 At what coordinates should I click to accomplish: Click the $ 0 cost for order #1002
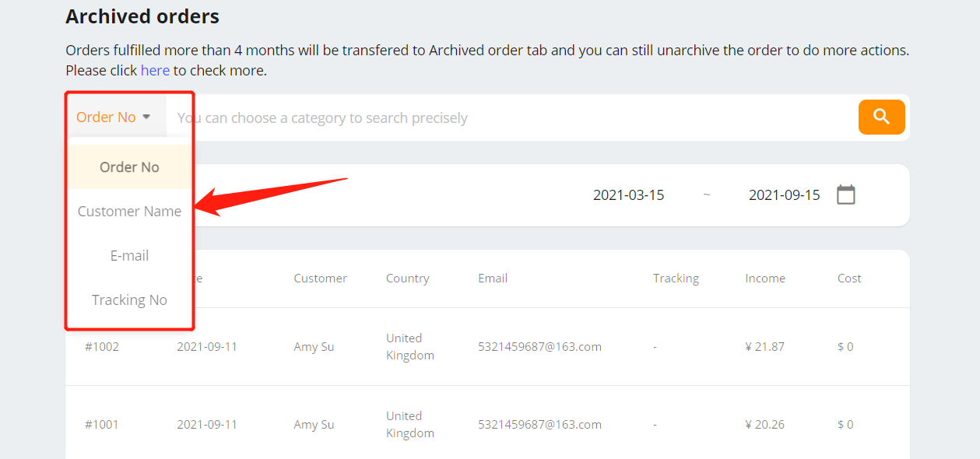coord(845,347)
